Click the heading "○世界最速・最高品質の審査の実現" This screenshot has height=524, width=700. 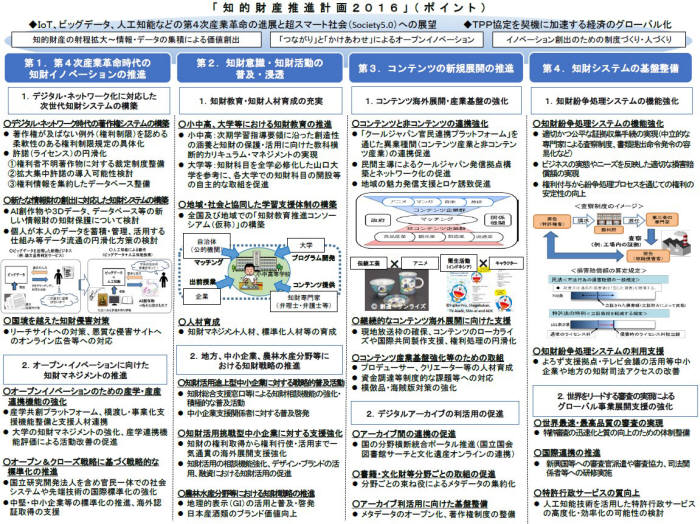(599, 423)
